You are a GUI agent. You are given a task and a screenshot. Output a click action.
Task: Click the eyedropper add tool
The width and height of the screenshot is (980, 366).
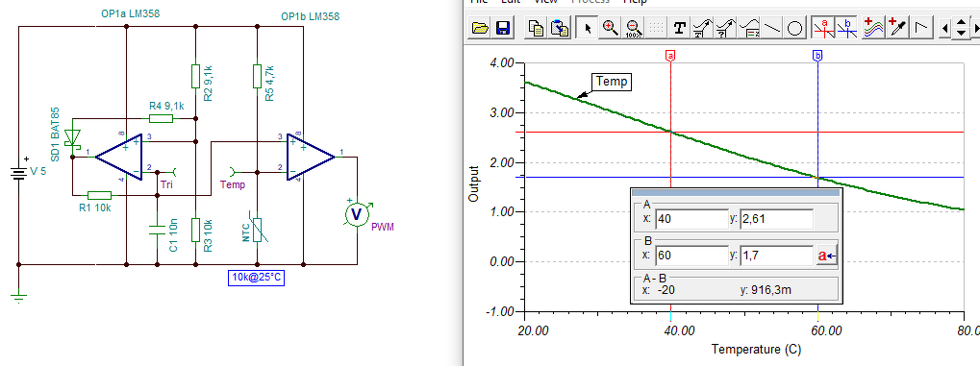pos(897,28)
